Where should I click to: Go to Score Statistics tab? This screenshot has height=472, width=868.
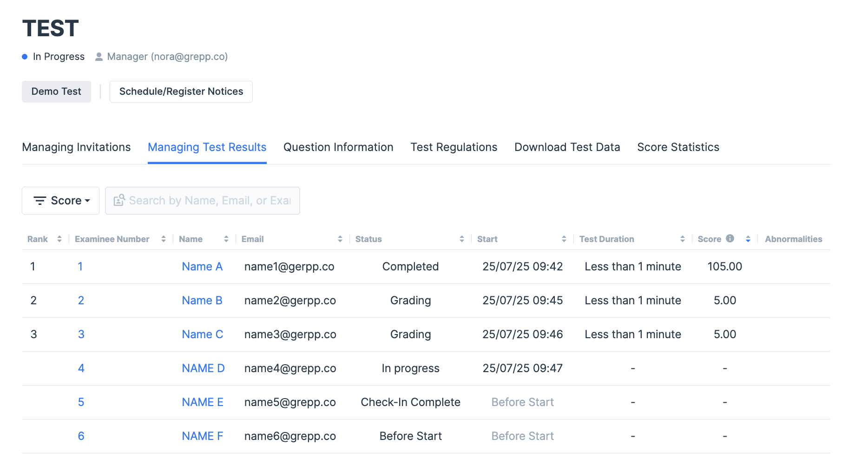coord(678,147)
